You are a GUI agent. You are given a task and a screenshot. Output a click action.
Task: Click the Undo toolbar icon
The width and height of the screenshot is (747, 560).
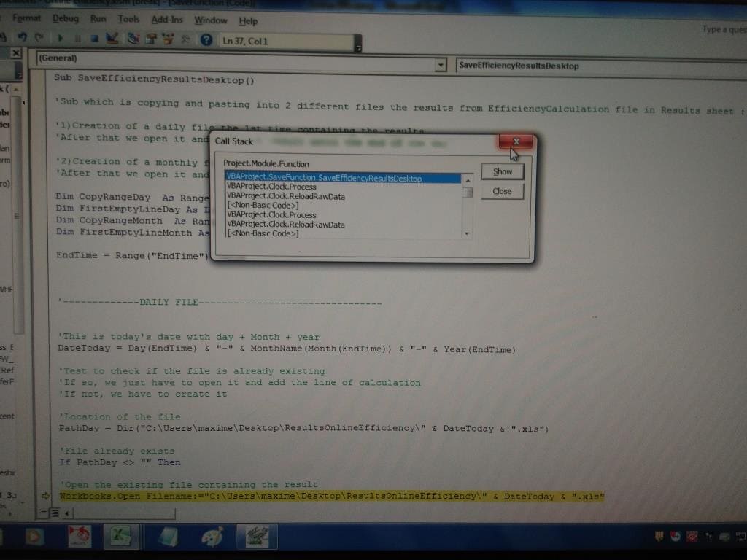[22, 36]
